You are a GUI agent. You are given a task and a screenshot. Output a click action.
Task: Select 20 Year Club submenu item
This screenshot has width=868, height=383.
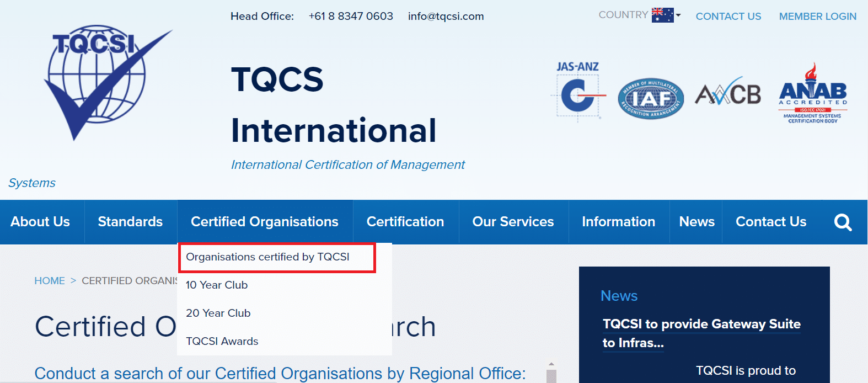tap(218, 313)
